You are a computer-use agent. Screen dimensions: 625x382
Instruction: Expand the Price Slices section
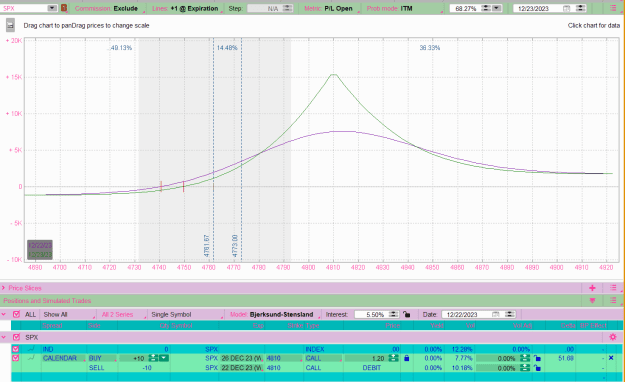3,288
